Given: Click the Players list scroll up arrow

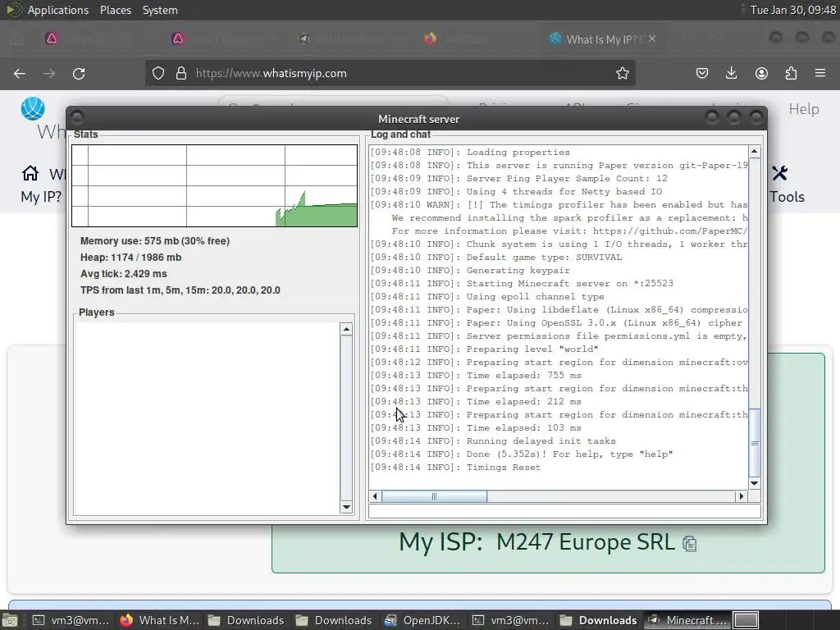Looking at the screenshot, I should click(346, 330).
